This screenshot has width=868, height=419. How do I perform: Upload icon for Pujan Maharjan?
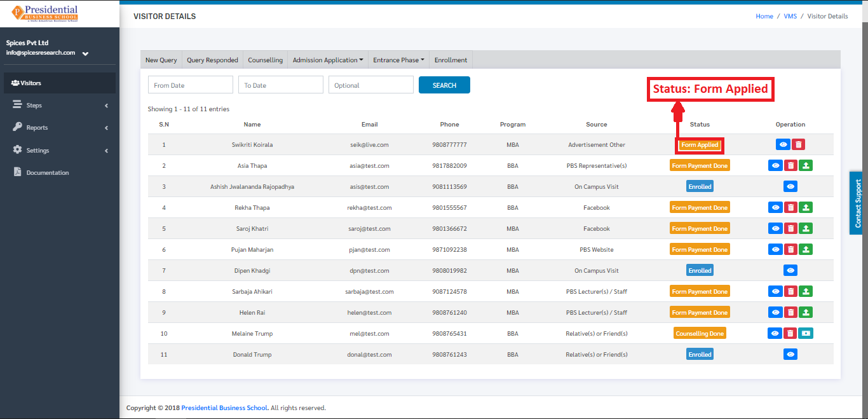coord(806,249)
